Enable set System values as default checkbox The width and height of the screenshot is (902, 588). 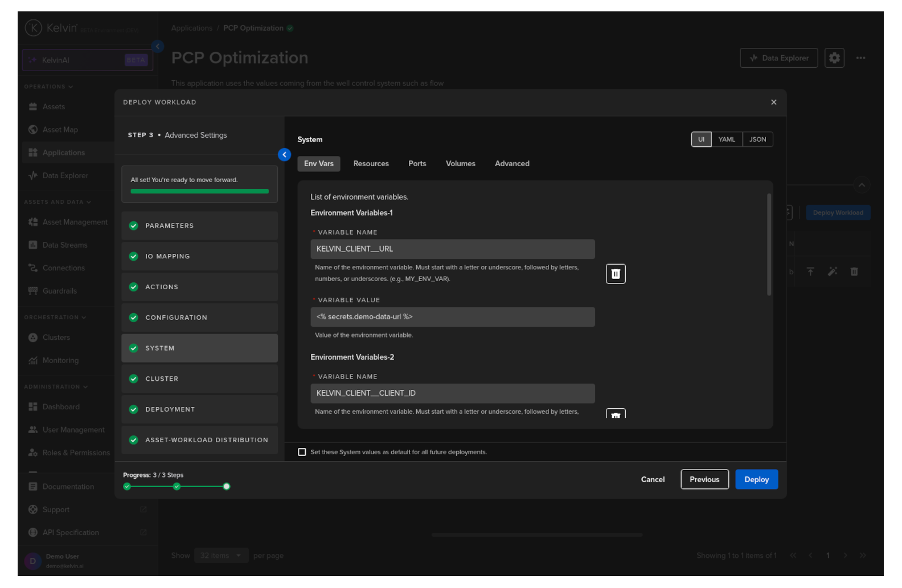pyautogui.click(x=302, y=452)
